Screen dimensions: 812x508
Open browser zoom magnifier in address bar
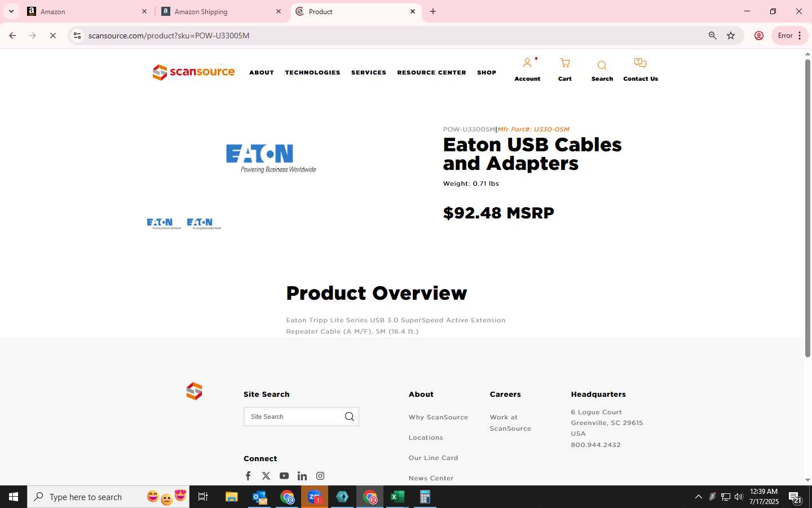tap(713, 36)
